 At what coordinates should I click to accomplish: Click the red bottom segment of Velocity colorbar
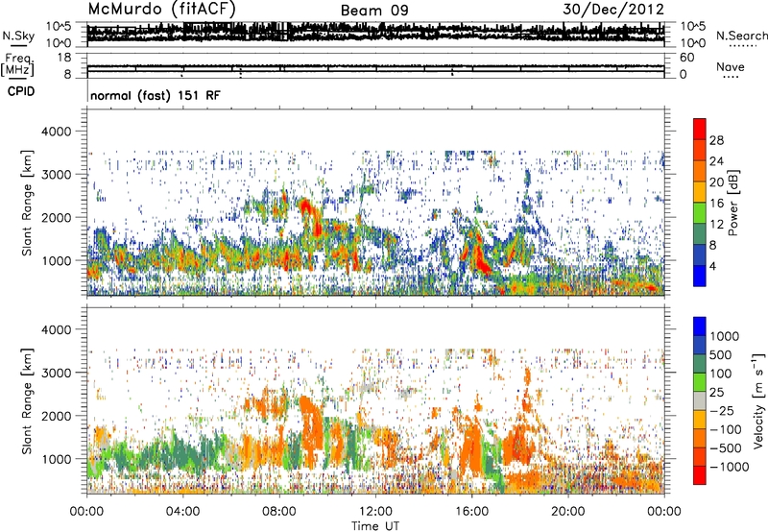[700, 475]
